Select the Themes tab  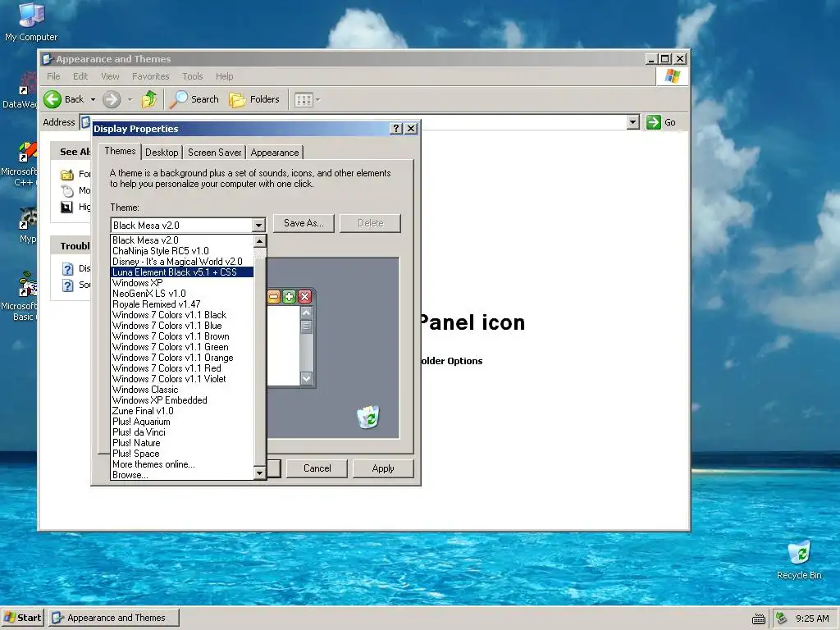120,151
